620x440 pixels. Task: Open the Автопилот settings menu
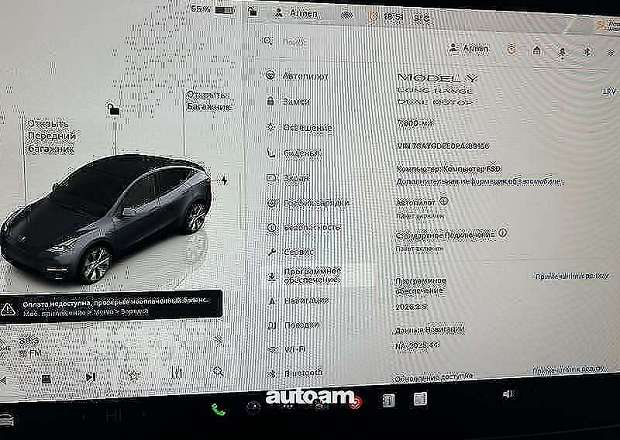pos(297,76)
